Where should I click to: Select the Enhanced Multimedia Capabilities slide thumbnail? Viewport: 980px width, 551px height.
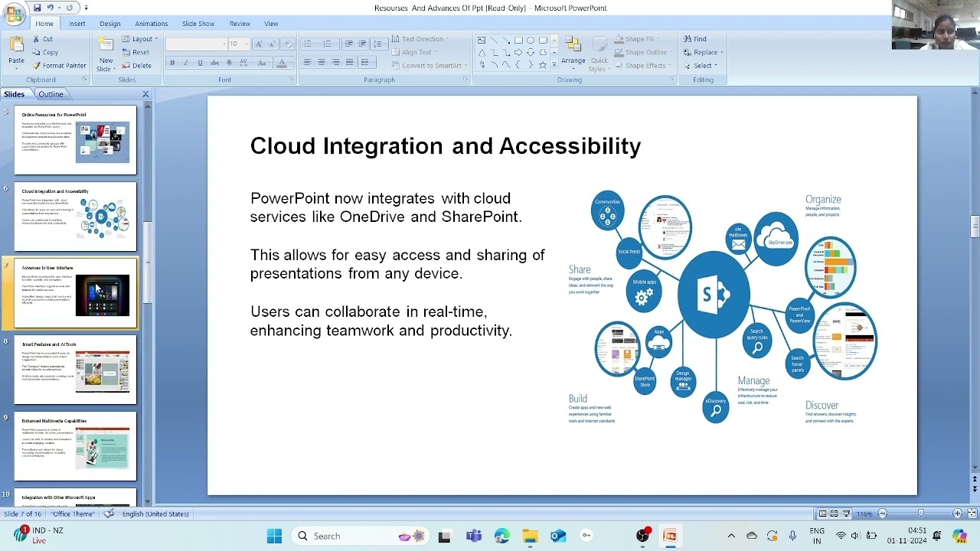75,445
